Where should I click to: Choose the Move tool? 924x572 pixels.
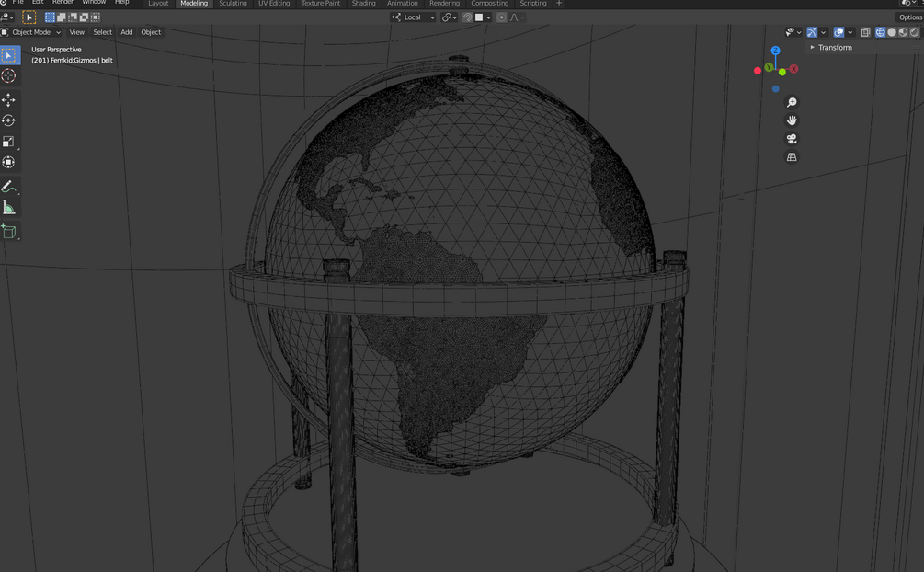(9, 99)
